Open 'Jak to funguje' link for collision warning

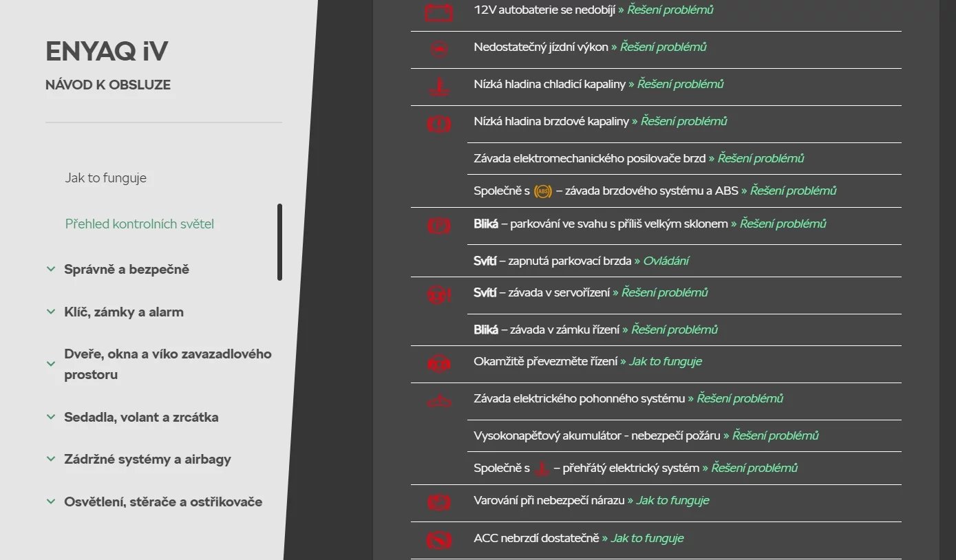pyautogui.click(x=672, y=500)
